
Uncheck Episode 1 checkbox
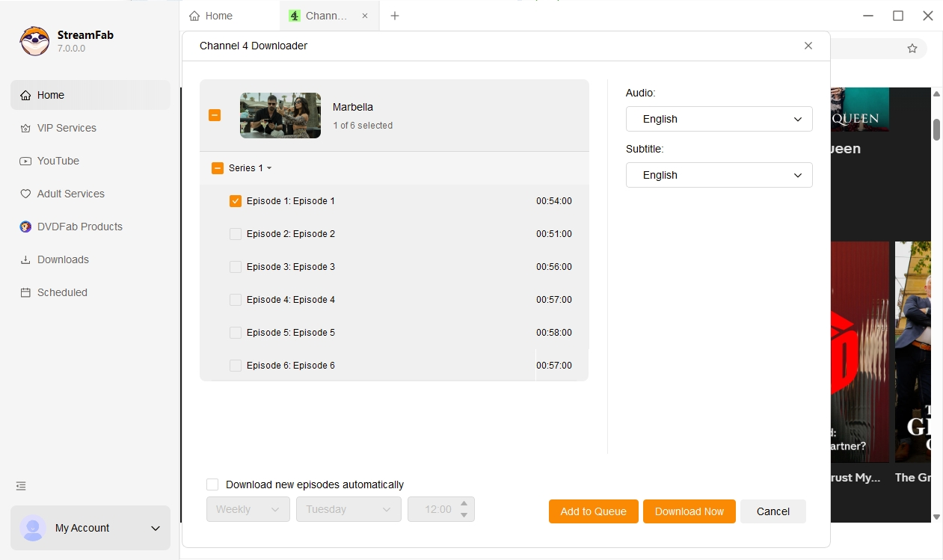[236, 201]
